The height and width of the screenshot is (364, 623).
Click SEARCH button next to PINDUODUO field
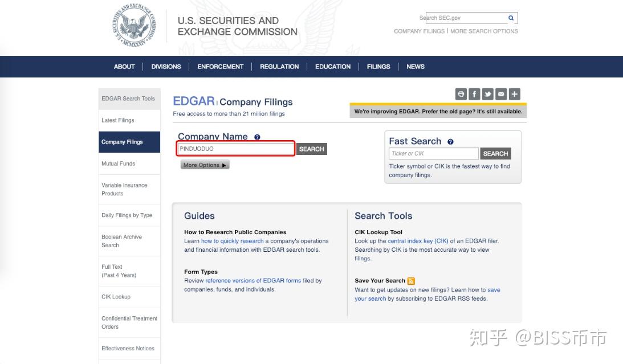pos(312,149)
